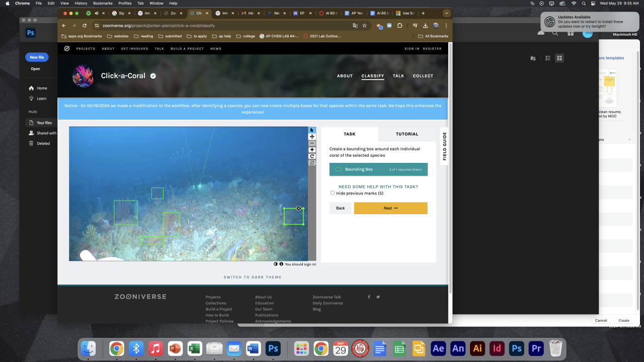Click REGISTER in Zooniverse header
The height and width of the screenshot is (362, 644).
(432, 49)
